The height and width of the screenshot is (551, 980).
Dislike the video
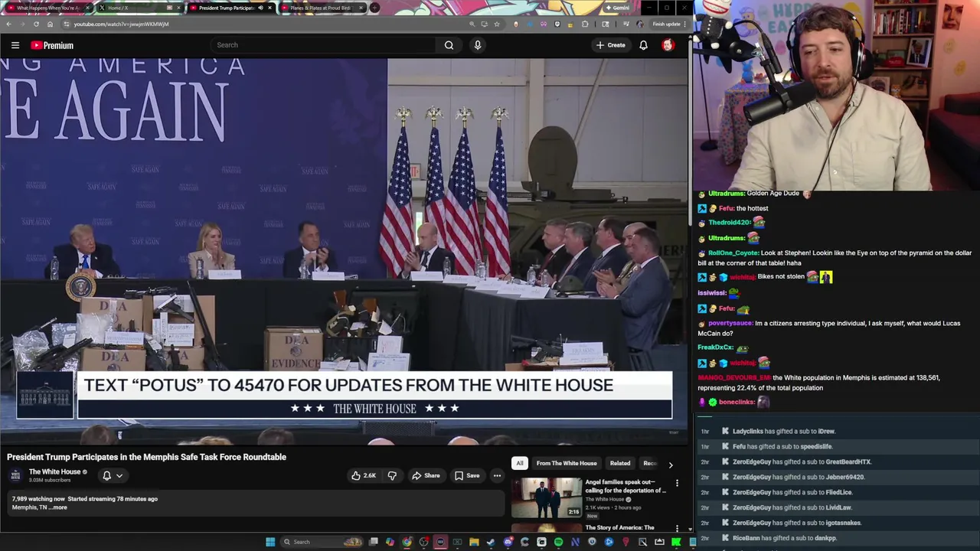[x=392, y=475]
